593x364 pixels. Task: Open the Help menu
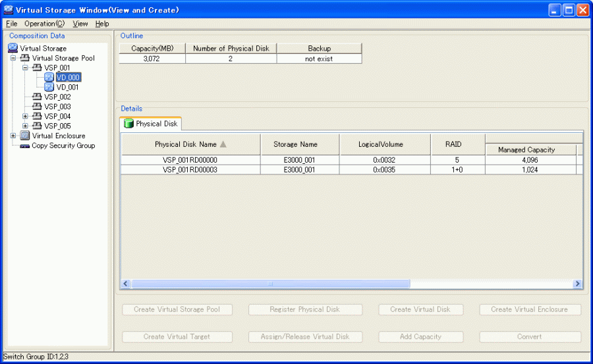[x=102, y=24]
